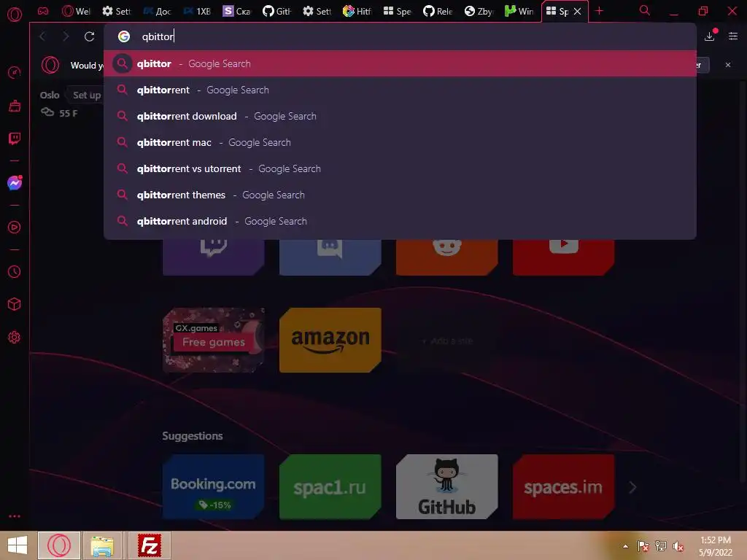Click the search tabs magnifier icon
This screenshot has width=747, height=560.
pyautogui.click(x=645, y=10)
